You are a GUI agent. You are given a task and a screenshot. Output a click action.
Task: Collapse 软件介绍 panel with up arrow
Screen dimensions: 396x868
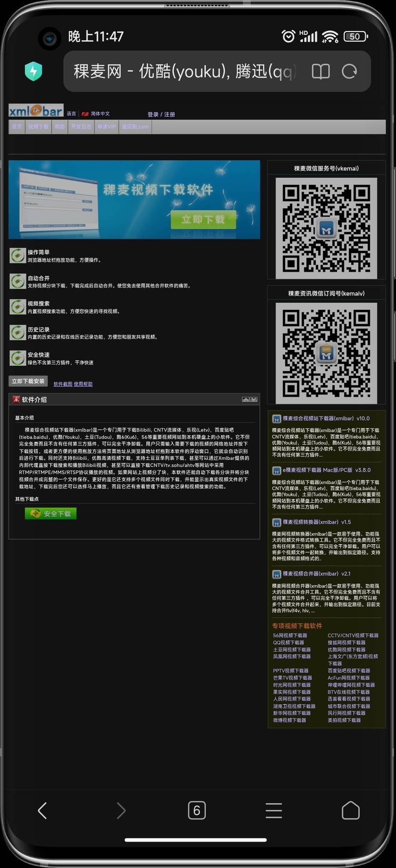[x=246, y=399]
